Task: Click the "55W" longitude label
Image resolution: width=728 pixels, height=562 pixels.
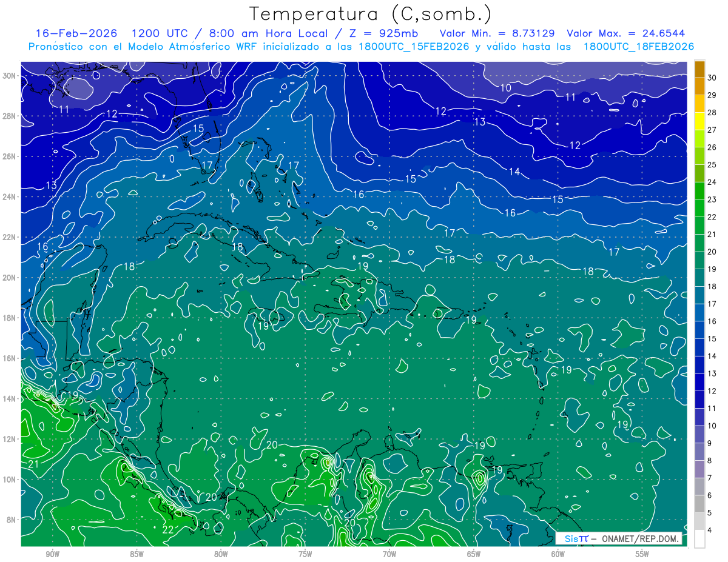Action: click(x=642, y=554)
